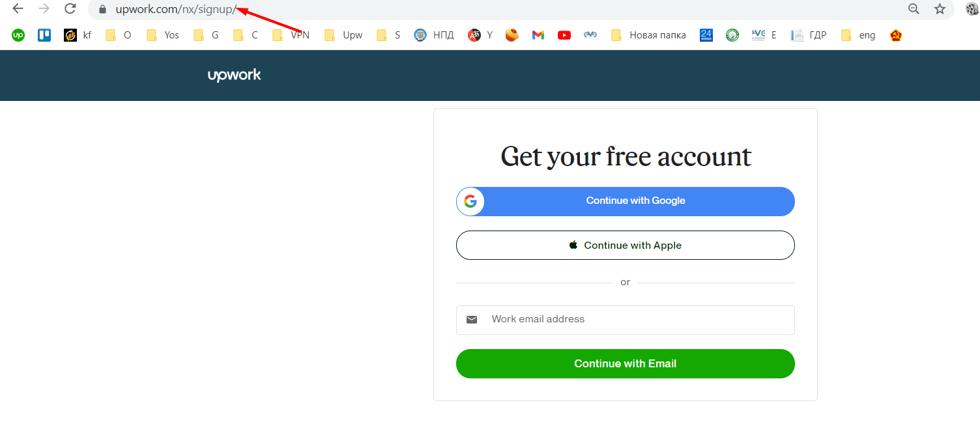The height and width of the screenshot is (422, 980).
Task: Submit using Continue with Email
Action: click(626, 363)
